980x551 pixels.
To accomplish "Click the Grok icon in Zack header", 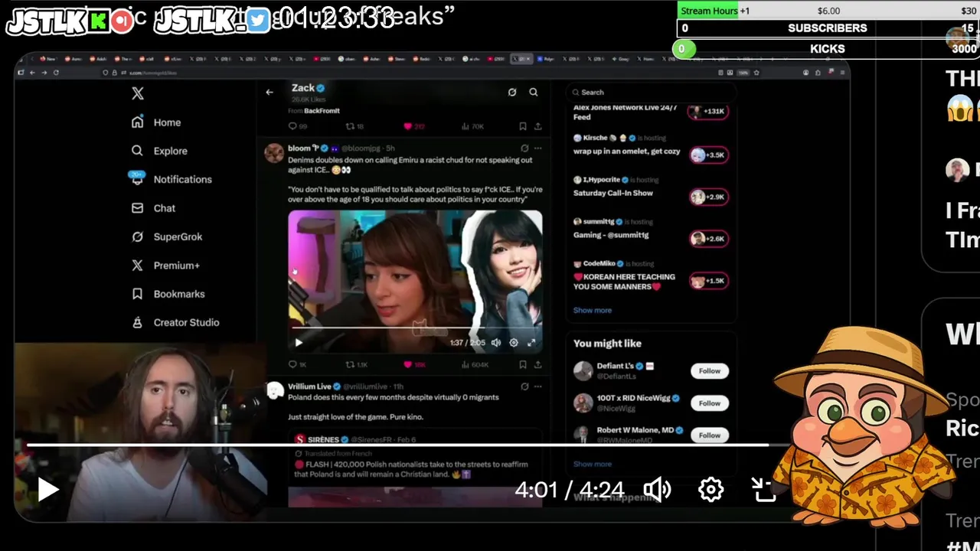I will pyautogui.click(x=512, y=92).
